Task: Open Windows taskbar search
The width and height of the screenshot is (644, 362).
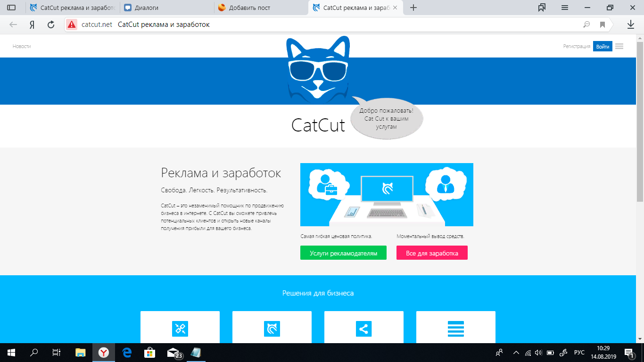Action: [x=34, y=353]
